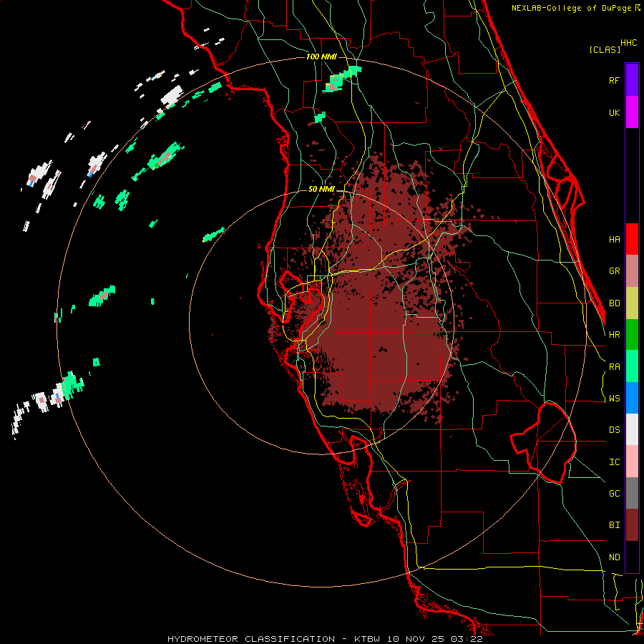Click the KTBW station identifier
This screenshot has width=644, height=644.
tap(367, 639)
